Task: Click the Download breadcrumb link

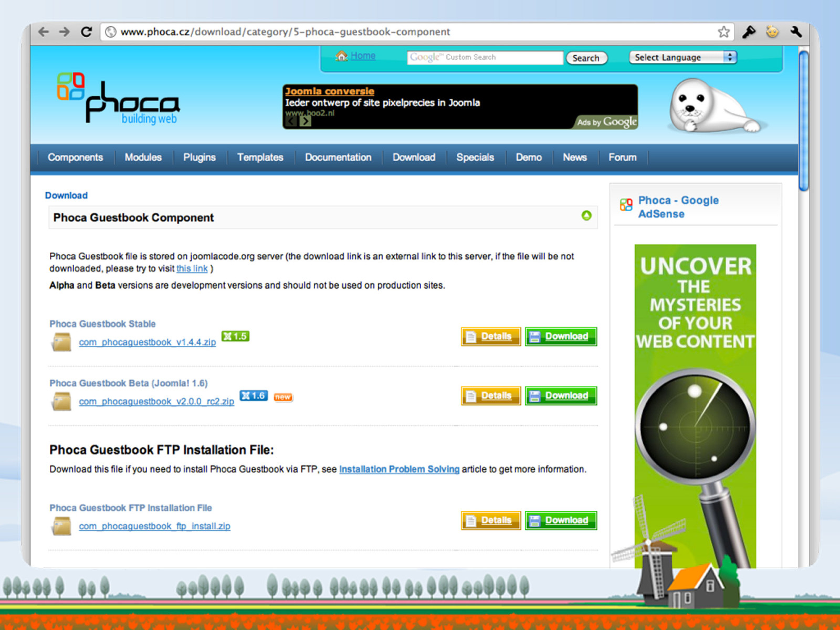Action: click(x=66, y=195)
